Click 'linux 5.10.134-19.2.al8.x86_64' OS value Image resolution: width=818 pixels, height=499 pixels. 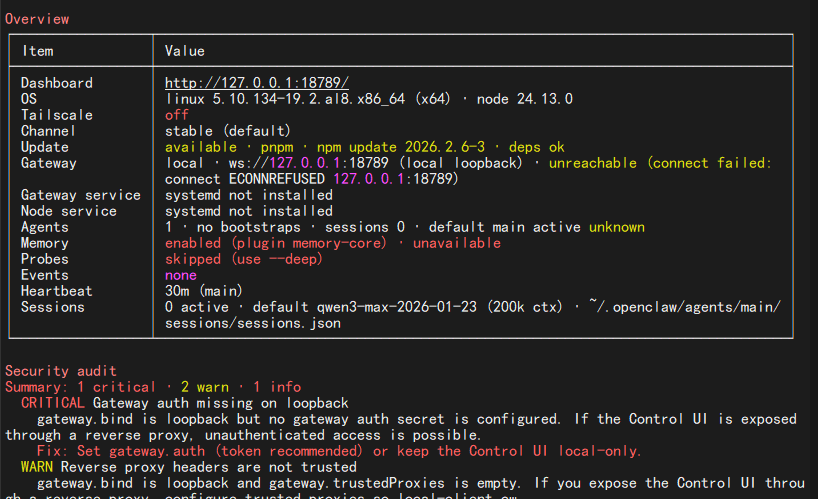pos(285,99)
